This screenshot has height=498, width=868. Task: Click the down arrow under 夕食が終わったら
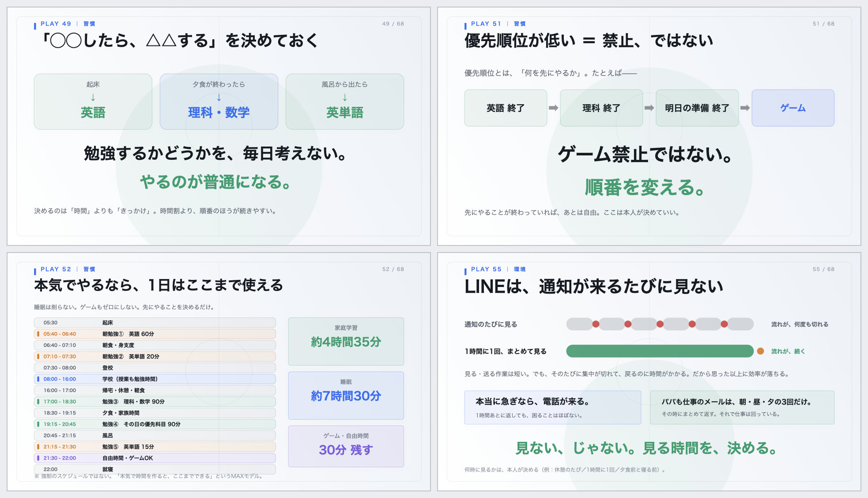tap(219, 98)
